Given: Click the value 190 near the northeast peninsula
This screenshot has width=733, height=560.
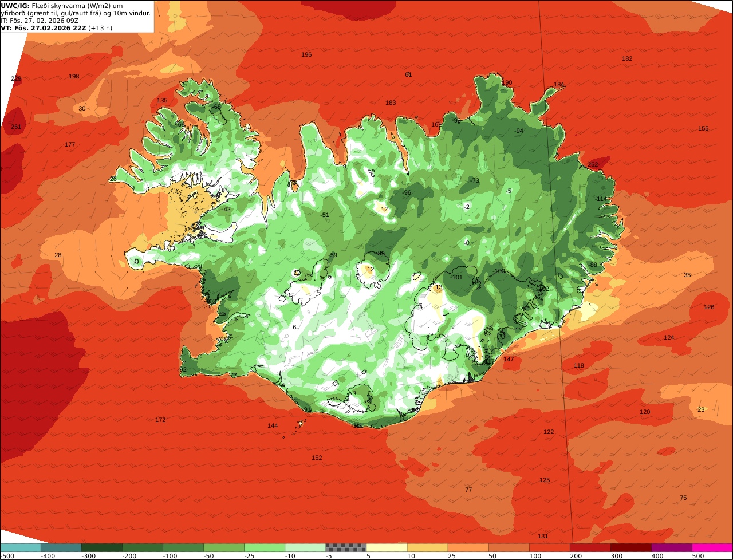Looking at the screenshot, I should 507,82.
